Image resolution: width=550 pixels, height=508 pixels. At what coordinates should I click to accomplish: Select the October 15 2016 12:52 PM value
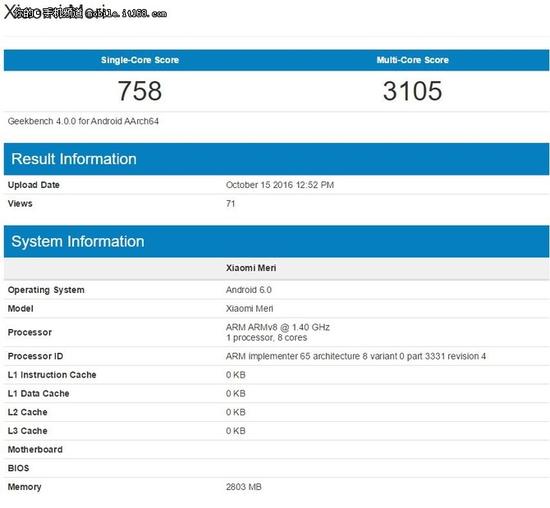click(280, 185)
